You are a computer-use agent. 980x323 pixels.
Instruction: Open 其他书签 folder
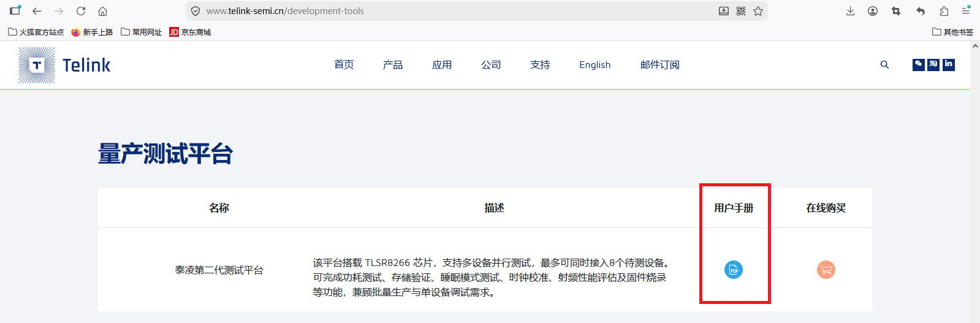pos(952,32)
